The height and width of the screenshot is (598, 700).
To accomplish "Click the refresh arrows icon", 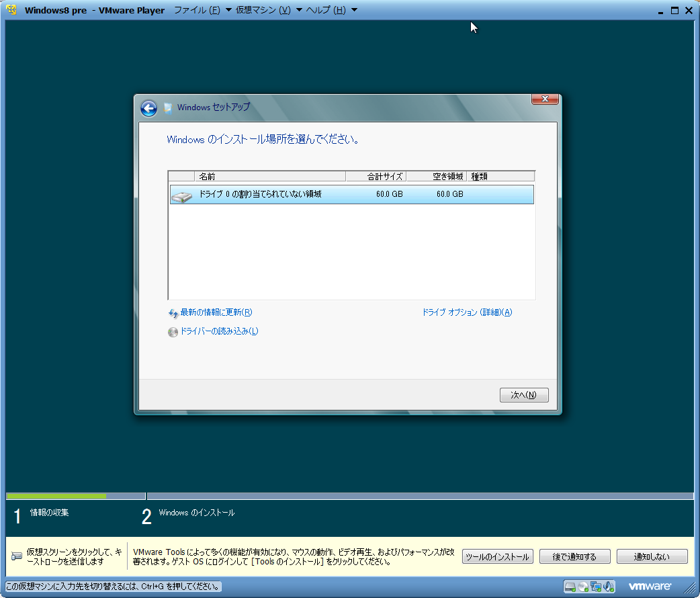I will [173, 313].
